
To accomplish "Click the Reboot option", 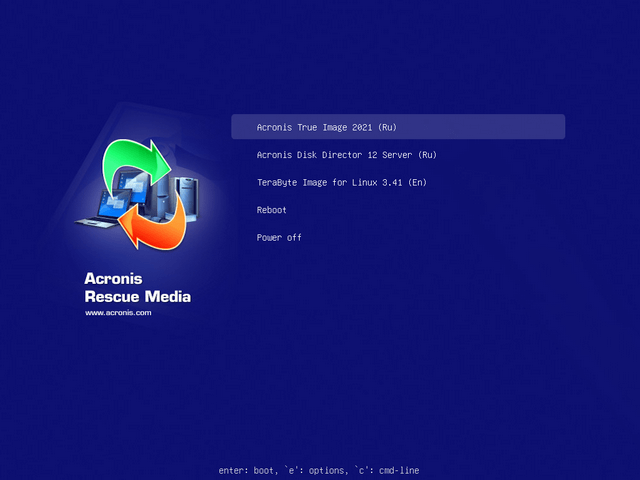I will point(271,210).
